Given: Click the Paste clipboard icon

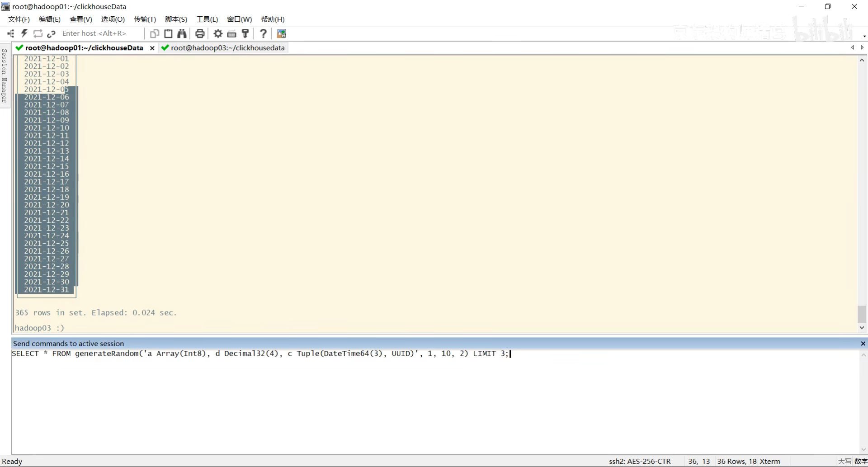Looking at the screenshot, I should coord(168,33).
